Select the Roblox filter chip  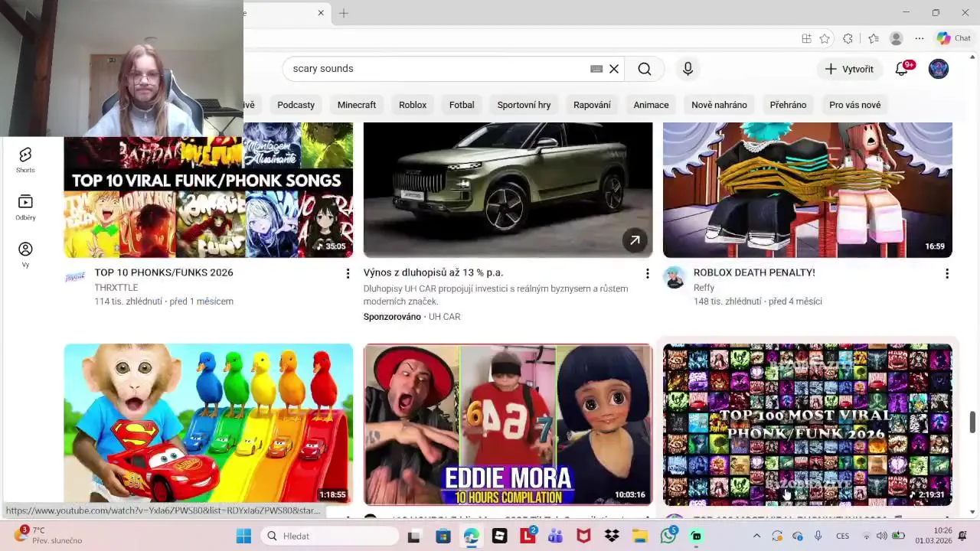pos(413,105)
